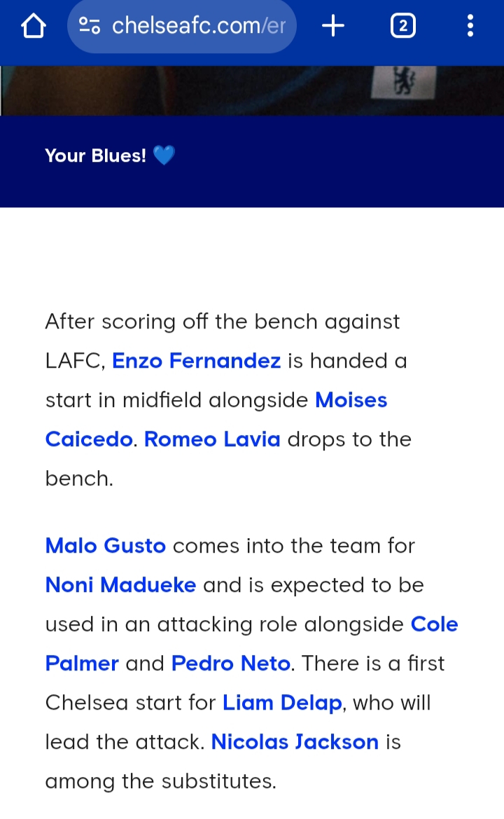The width and height of the screenshot is (504, 819).
Task: Tap the Chelsea crest on shirt image
Action: point(403,81)
